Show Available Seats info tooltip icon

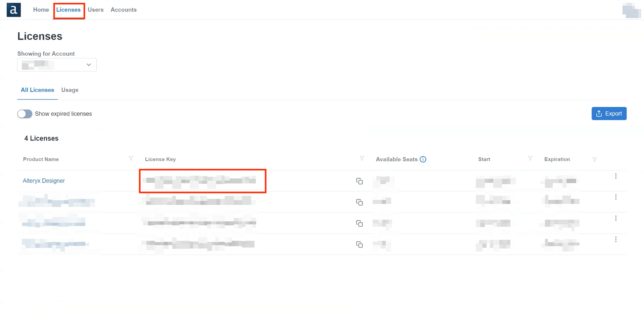tap(423, 159)
